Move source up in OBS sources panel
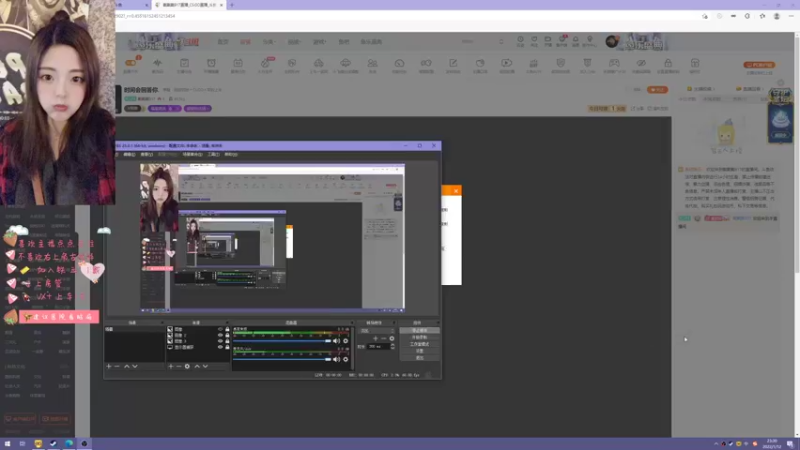The width and height of the screenshot is (800, 450). [x=197, y=366]
